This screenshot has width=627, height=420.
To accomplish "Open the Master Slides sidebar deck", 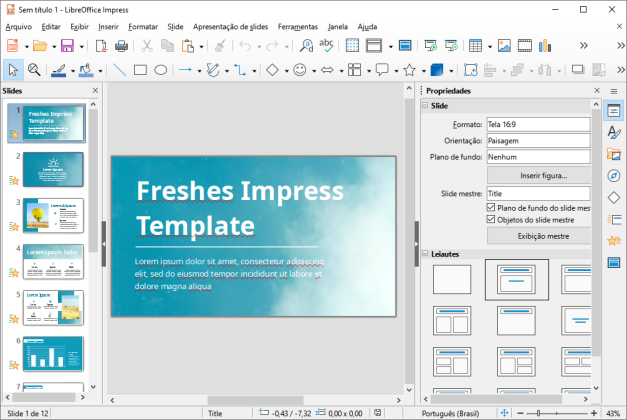I will [614, 262].
